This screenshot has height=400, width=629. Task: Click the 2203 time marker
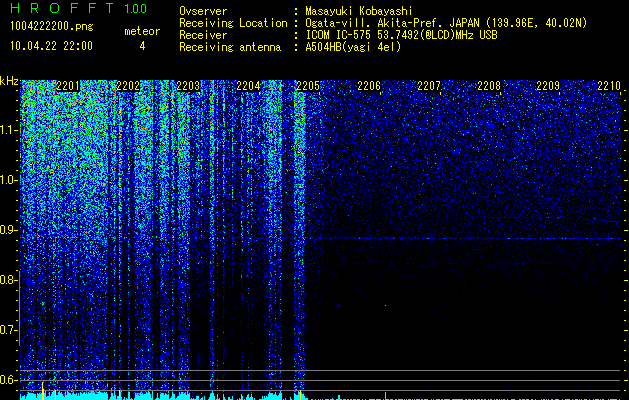coord(188,86)
